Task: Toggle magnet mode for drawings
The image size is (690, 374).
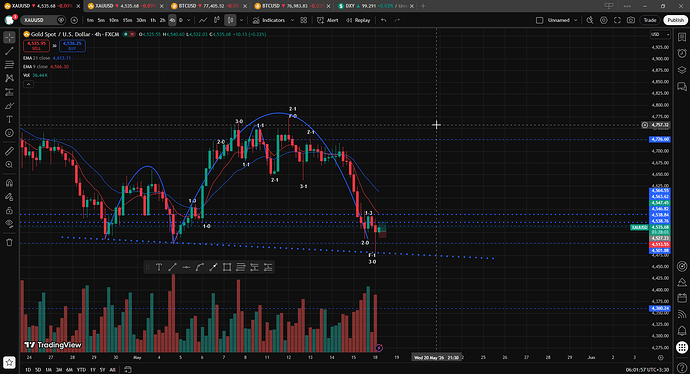Action: (x=9, y=183)
